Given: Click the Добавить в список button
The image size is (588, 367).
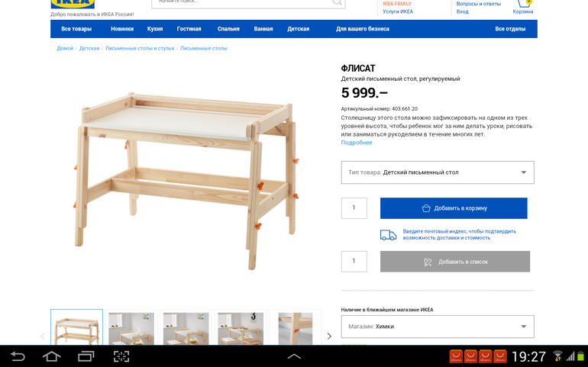Looking at the screenshot, I should 455,262.
